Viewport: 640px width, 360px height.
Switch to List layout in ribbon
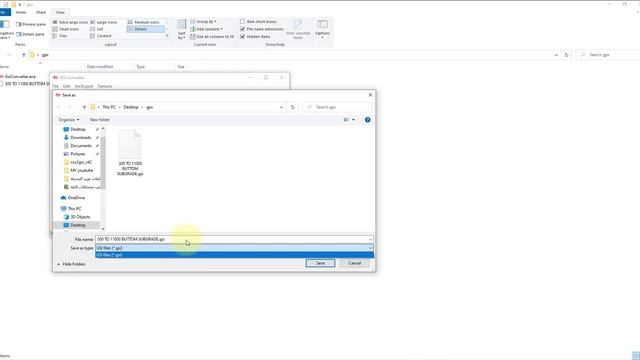tap(97, 29)
